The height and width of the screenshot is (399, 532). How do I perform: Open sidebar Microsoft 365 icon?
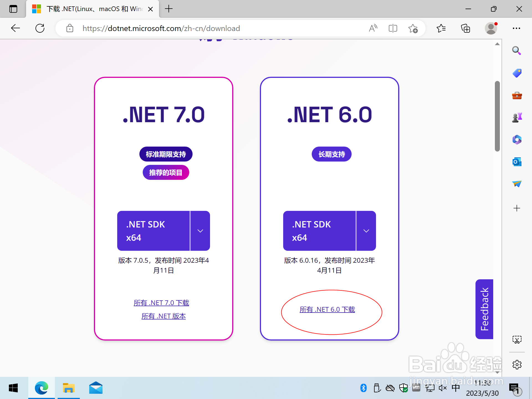coord(517,140)
